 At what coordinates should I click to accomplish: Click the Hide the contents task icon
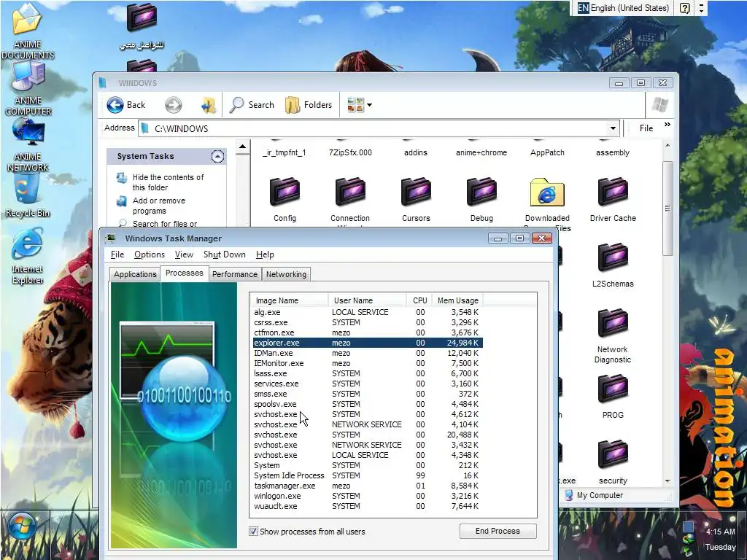[x=122, y=178]
